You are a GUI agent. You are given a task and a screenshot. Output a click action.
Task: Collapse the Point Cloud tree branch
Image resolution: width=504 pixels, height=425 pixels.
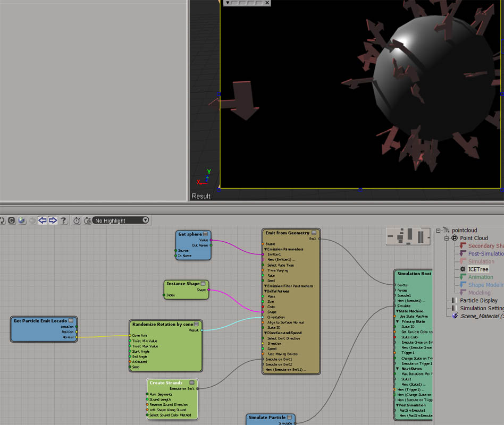click(447, 238)
